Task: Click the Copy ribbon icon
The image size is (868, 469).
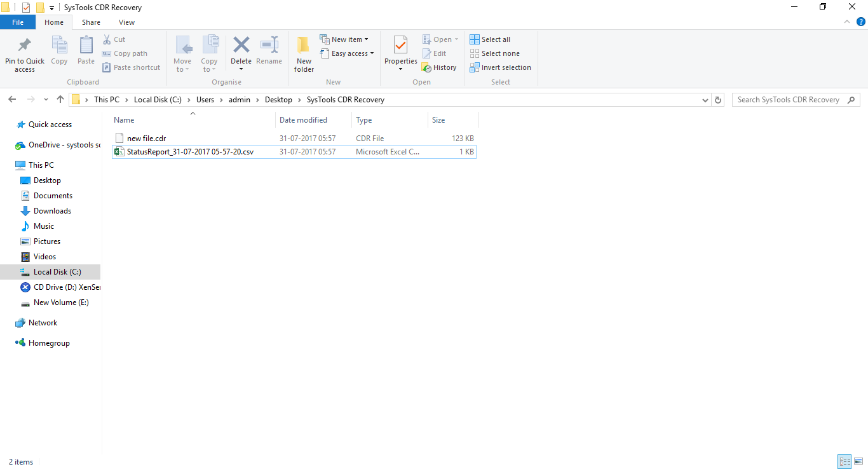Action: point(59,46)
